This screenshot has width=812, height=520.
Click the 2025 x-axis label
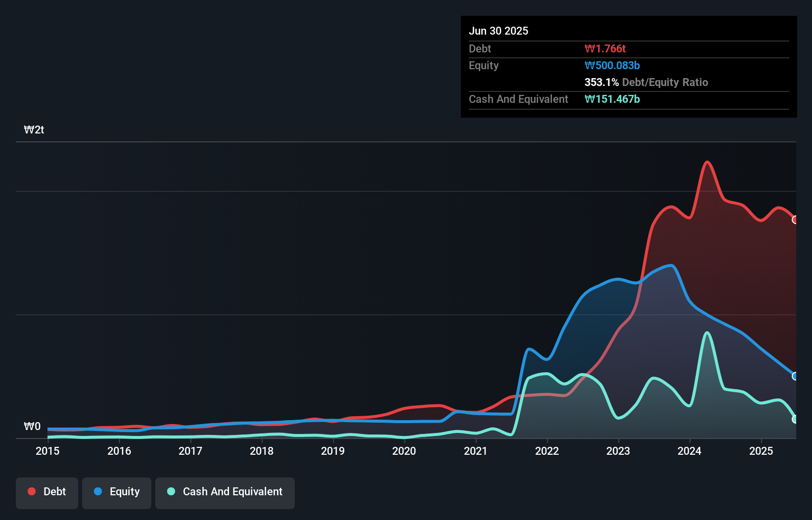click(761, 451)
